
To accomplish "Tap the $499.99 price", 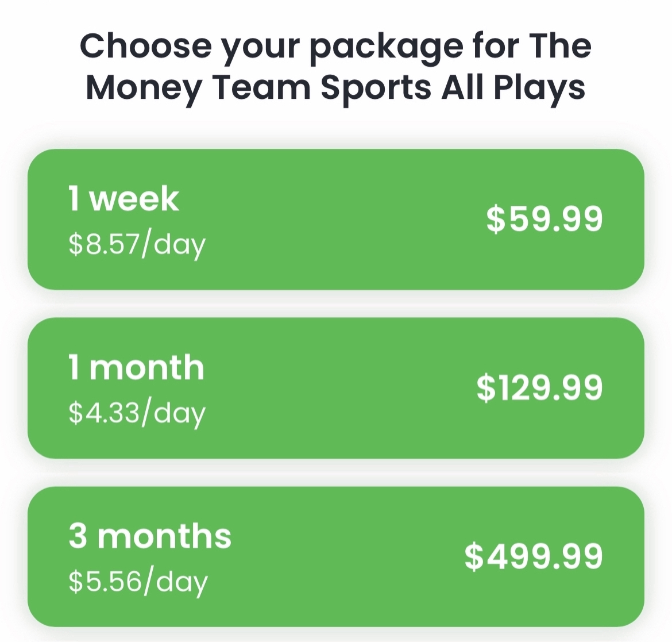I will [534, 556].
